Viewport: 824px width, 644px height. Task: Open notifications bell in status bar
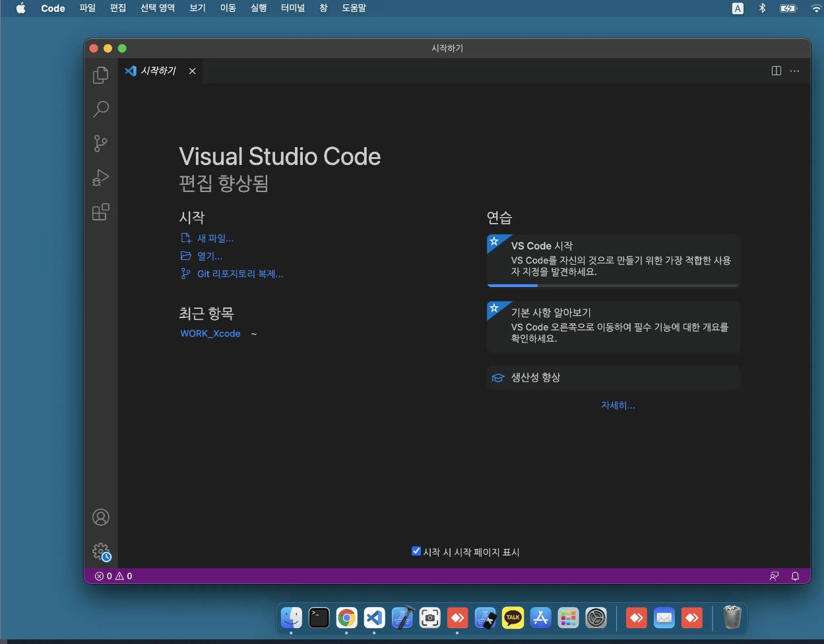tap(796, 576)
